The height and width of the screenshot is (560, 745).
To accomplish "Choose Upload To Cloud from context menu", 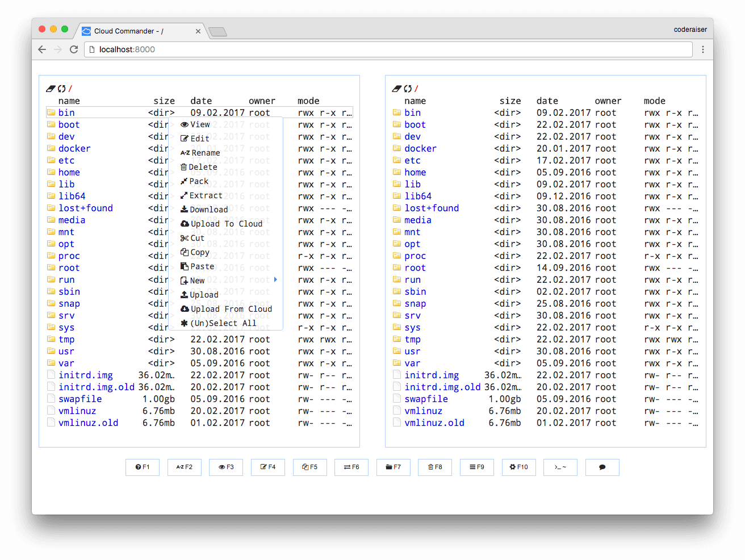I will tap(226, 224).
